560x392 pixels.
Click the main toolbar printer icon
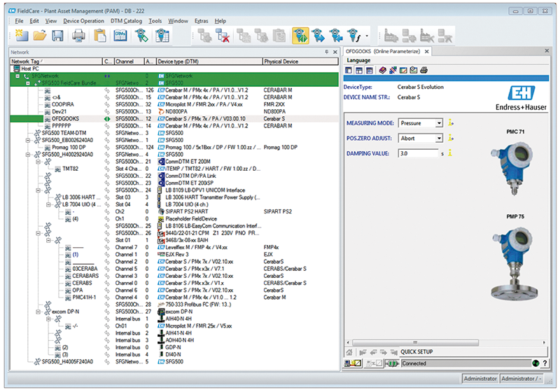pyautogui.click(x=78, y=35)
